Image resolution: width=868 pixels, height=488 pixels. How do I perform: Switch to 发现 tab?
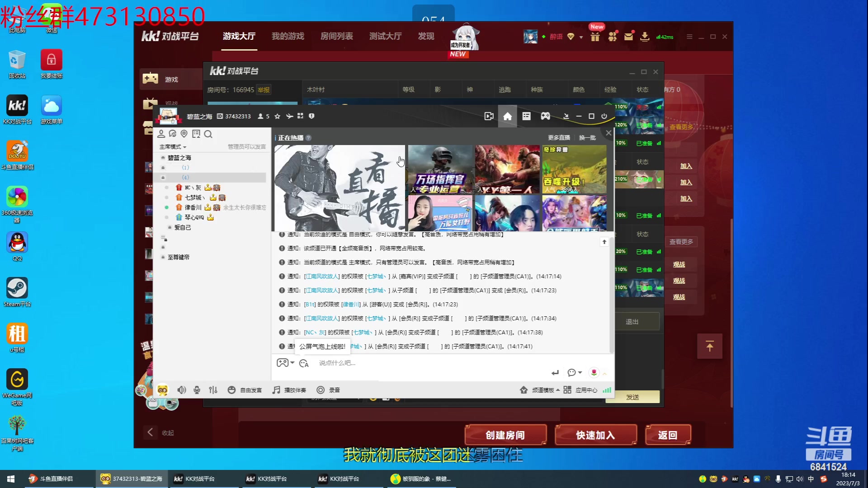click(x=426, y=36)
